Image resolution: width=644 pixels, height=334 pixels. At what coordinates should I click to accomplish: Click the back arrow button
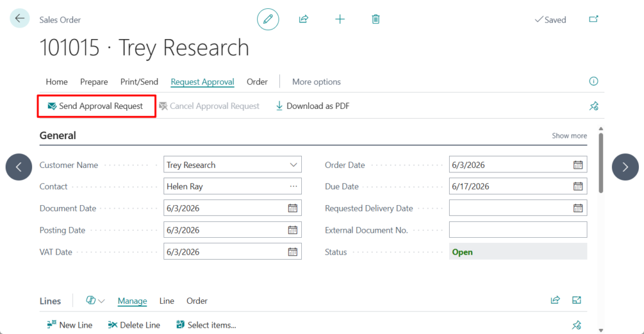pyautogui.click(x=19, y=19)
